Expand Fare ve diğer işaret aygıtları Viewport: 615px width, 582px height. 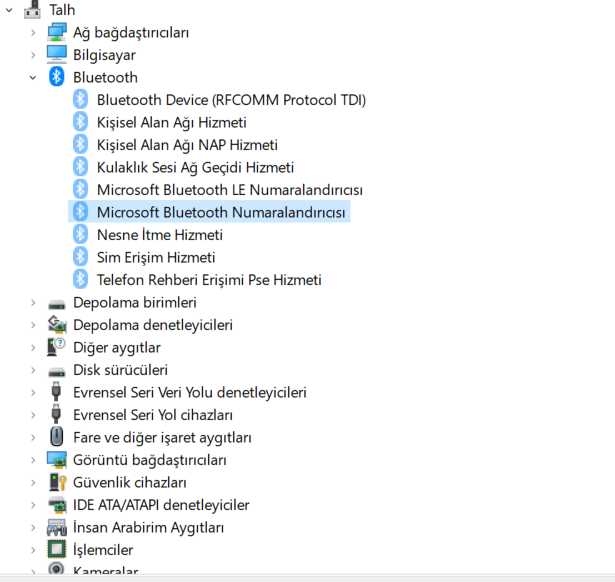pyautogui.click(x=33, y=438)
